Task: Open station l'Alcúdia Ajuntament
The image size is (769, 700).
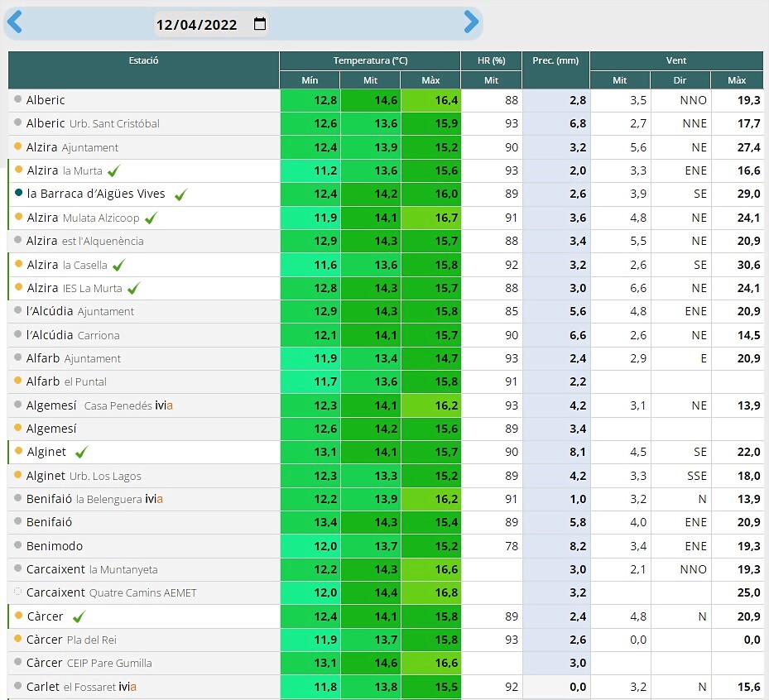Action: pos(80,311)
